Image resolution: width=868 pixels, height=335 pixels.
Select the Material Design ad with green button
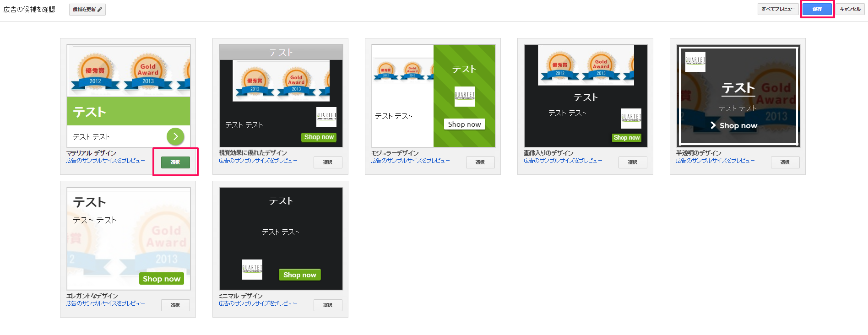click(x=175, y=162)
